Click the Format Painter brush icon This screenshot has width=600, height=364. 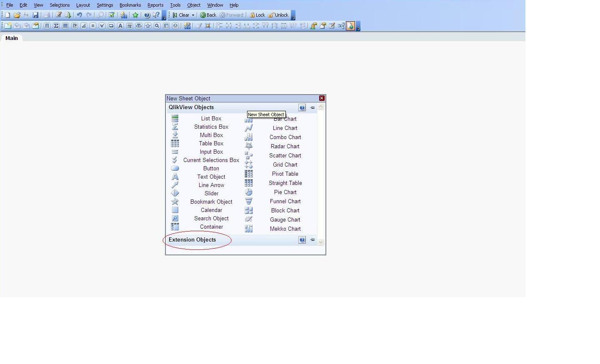coord(199,26)
